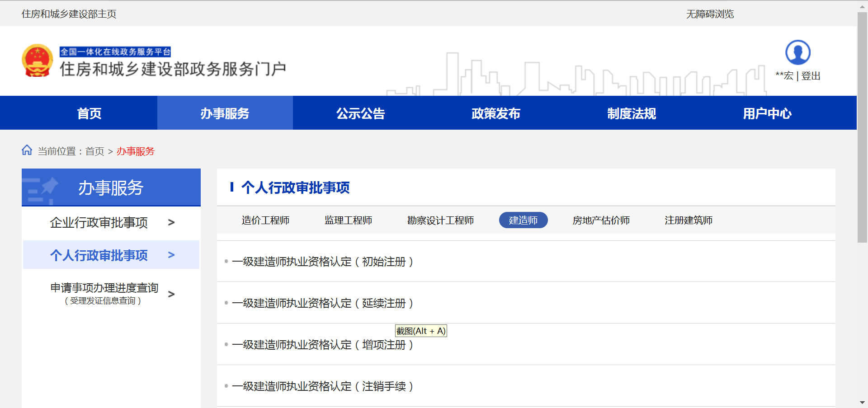Open 一级建造师执业资格认定（注销手续）
Image resolution: width=868 pixels, height=408 pixels.
[x=322, y=386]
